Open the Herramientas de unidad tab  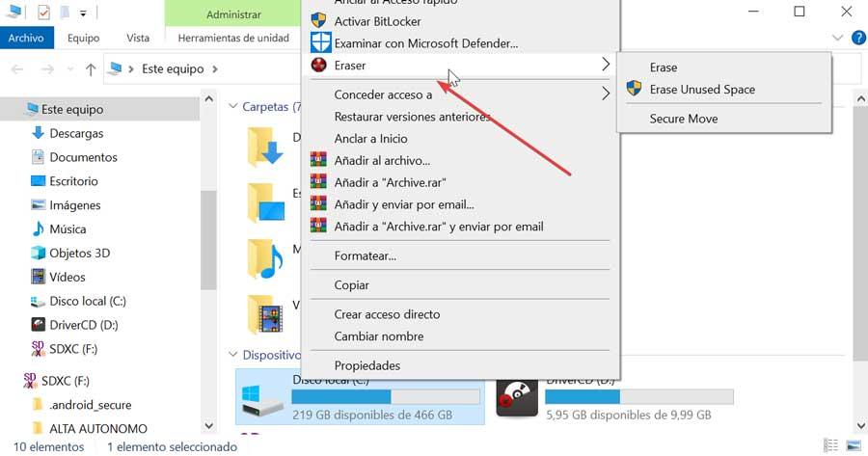(233, 38)
